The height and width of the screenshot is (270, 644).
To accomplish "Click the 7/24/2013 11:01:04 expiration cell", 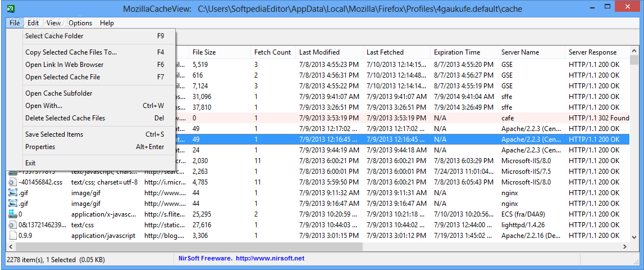I will (464, 171).
